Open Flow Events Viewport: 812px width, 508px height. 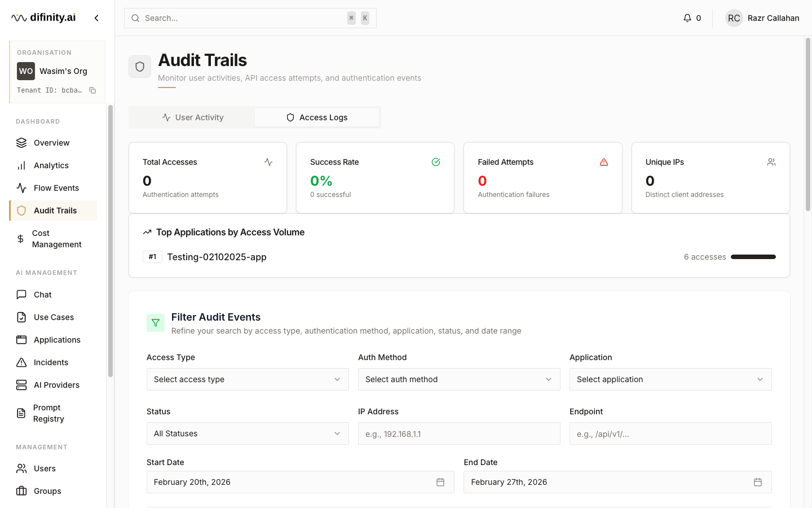pyautogui.click(x=53, y=188)
